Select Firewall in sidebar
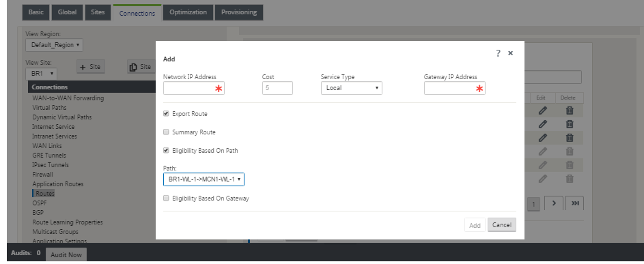 [43, 175]
